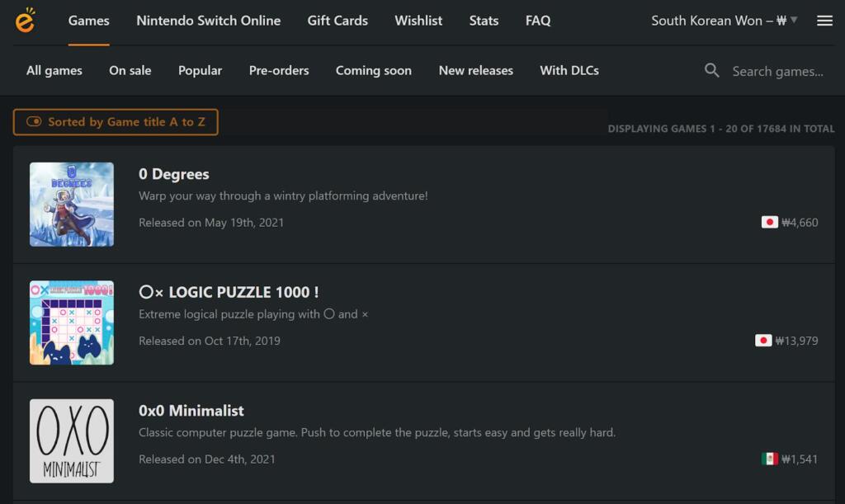Open the 0 Degrees game title link
Viewport: 845px width, 504px height.
click(173, 174)
